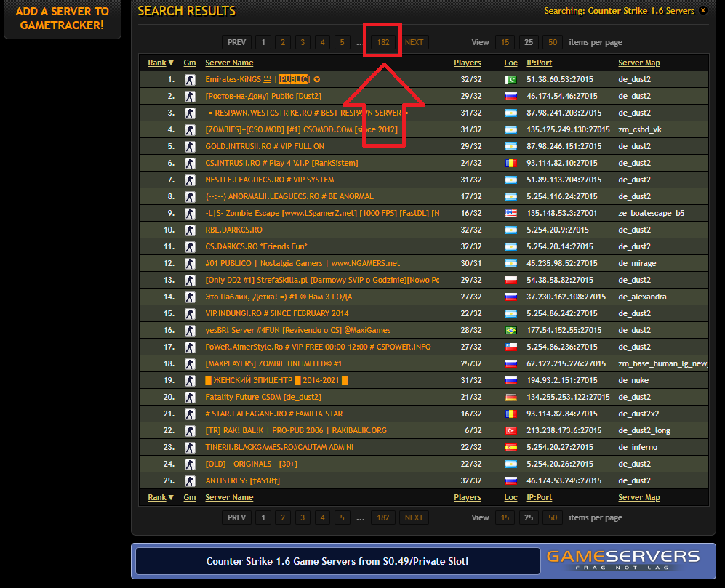
Task: Click PREV in top pagination
Action: tap(237, 42)
